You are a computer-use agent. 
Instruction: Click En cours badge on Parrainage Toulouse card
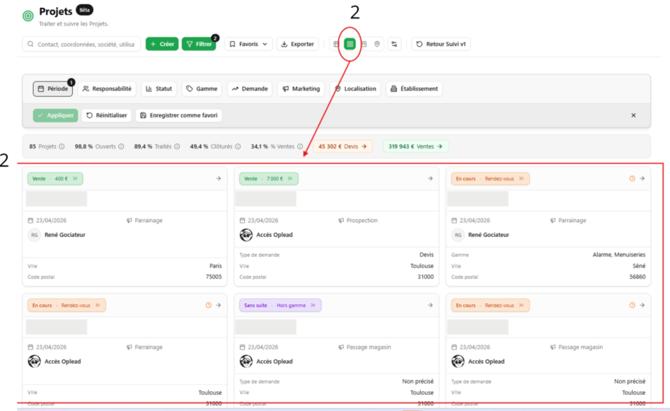[x=67, y=305]
